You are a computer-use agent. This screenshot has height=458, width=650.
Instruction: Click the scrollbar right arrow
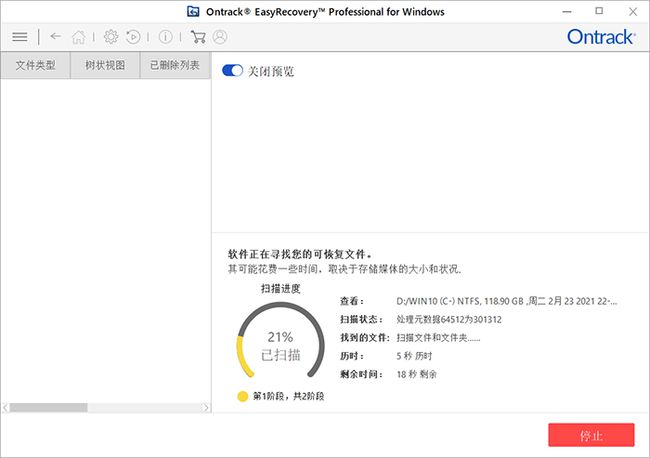[x=206, y=407]
